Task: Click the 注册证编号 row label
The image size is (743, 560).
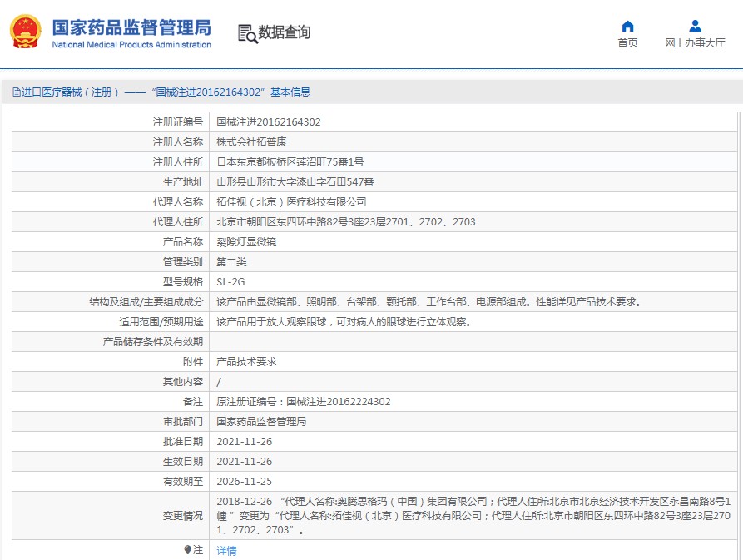Action: [178, 122]
